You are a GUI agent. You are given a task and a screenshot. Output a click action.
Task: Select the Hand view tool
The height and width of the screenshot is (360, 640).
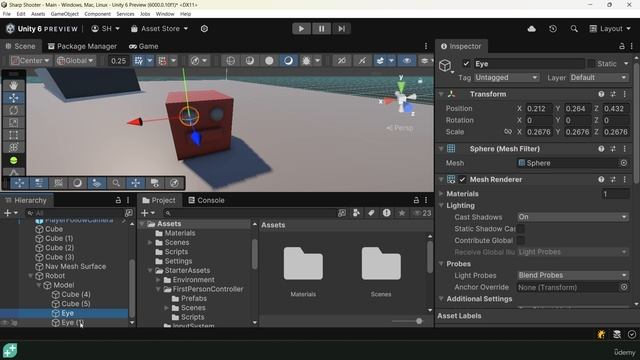coord(13,86)
